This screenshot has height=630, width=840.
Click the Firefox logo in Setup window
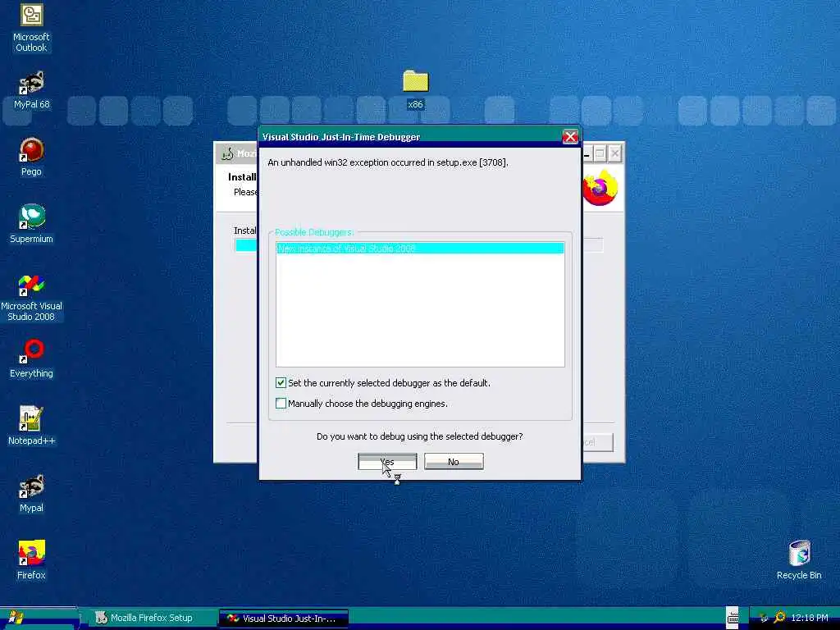(x=600, y=188)
